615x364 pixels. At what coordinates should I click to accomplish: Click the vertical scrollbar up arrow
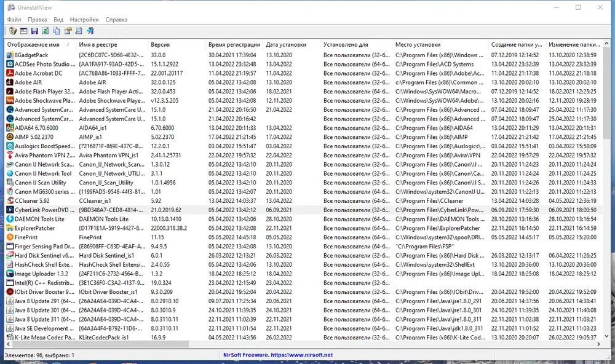tap(607, 44)
